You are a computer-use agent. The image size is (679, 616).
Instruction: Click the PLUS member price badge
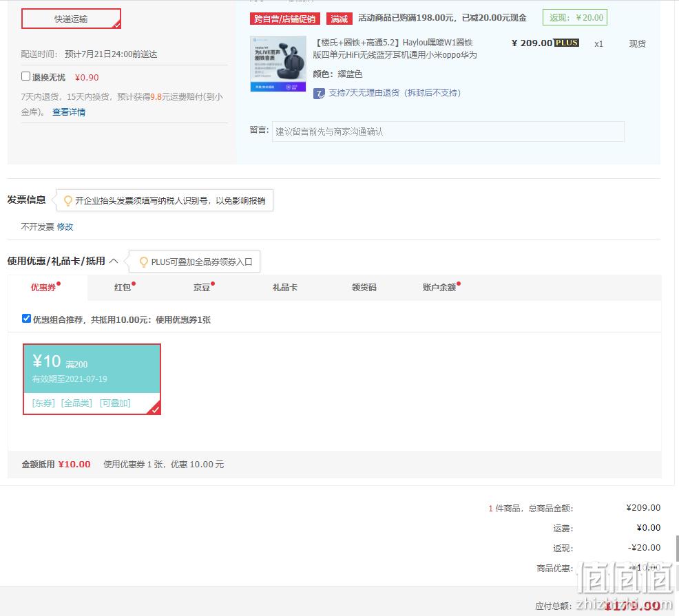(567, 43)
